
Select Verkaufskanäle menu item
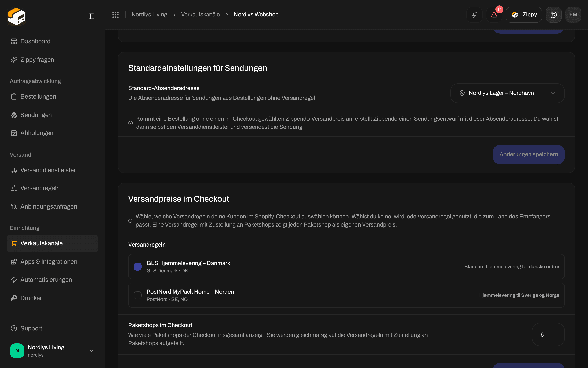click(x=52, y=243)
